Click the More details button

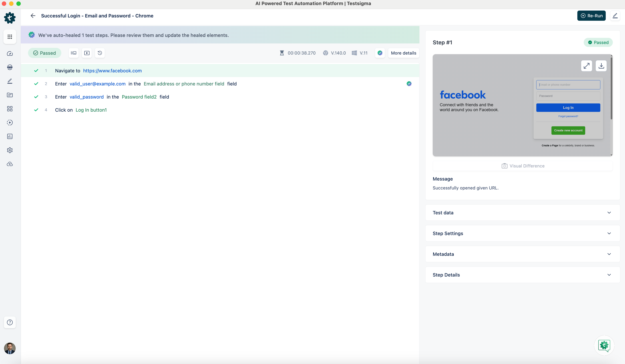403,53
